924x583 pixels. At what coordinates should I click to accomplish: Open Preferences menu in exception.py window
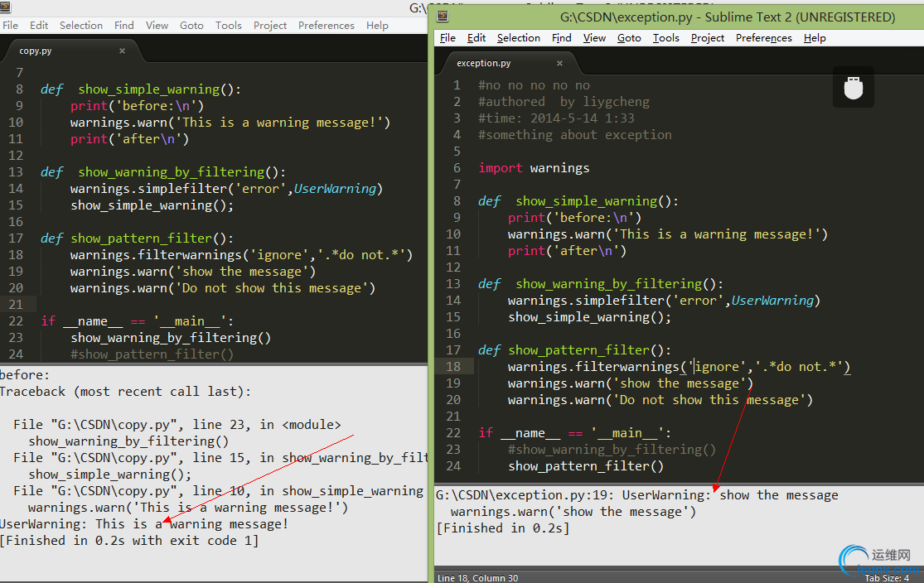point(764,38)
